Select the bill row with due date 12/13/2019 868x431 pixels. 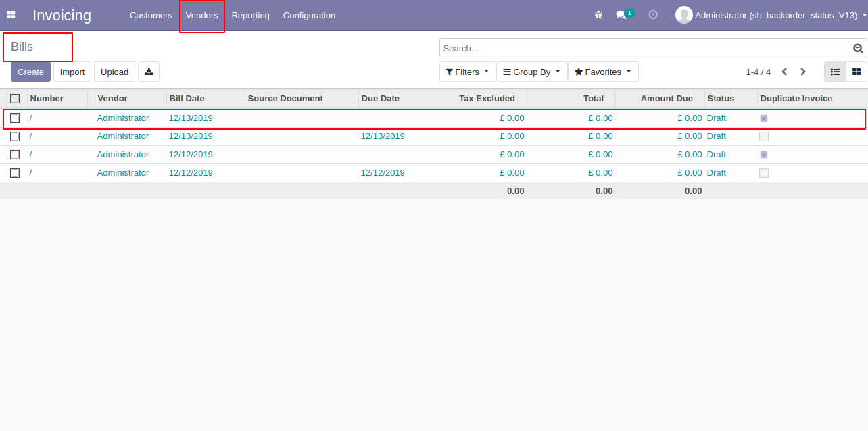coord(15,136)
